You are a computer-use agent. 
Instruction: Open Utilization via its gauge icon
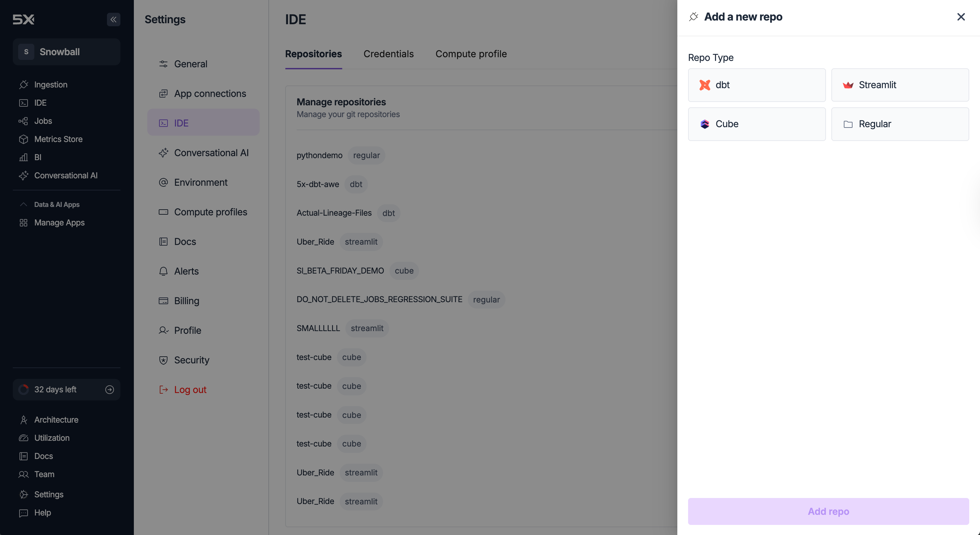click(x=24, y=438)
